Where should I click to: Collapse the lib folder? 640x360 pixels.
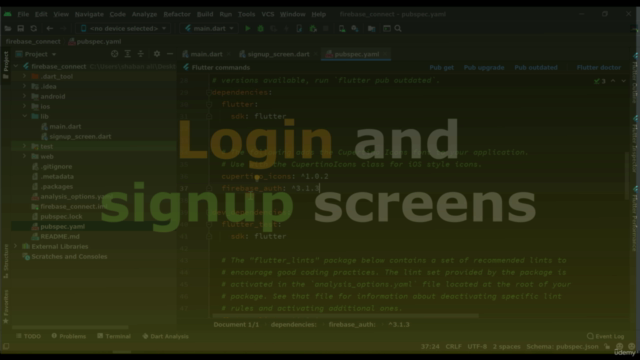click(24, 116)
